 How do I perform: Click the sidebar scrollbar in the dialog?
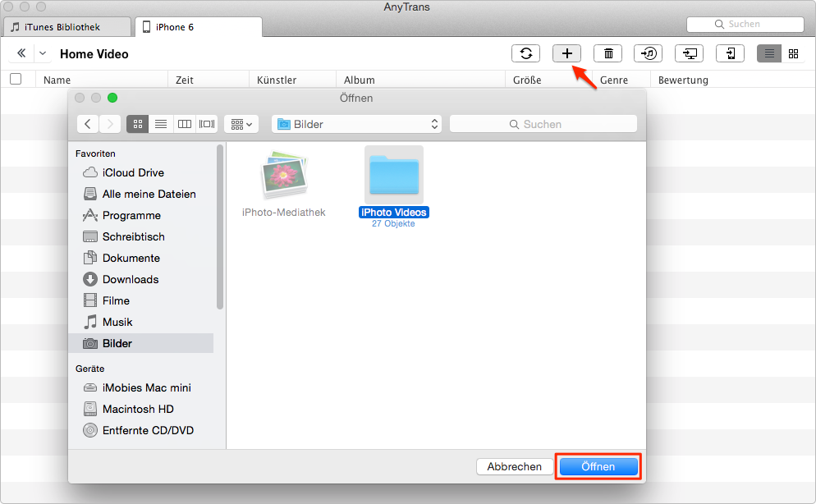coord(220,227)
